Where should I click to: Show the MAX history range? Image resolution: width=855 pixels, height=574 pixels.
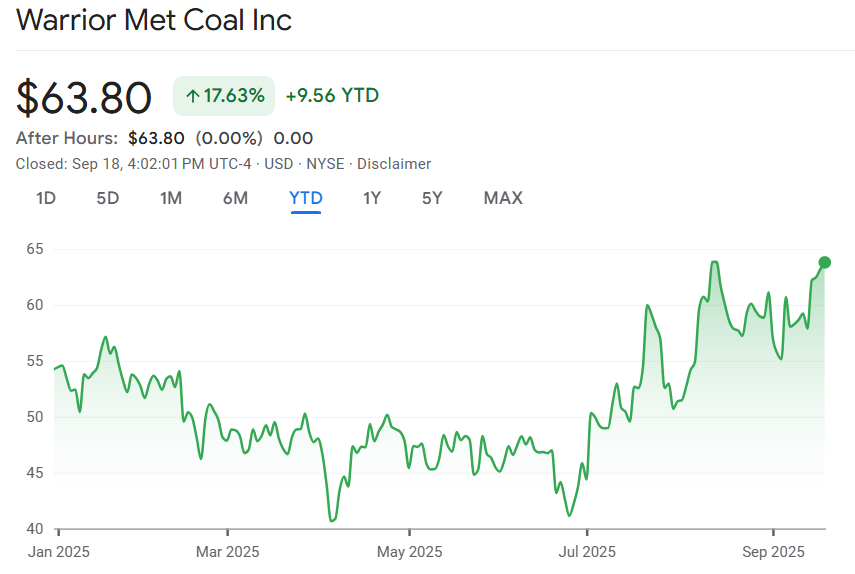point(503,198)
